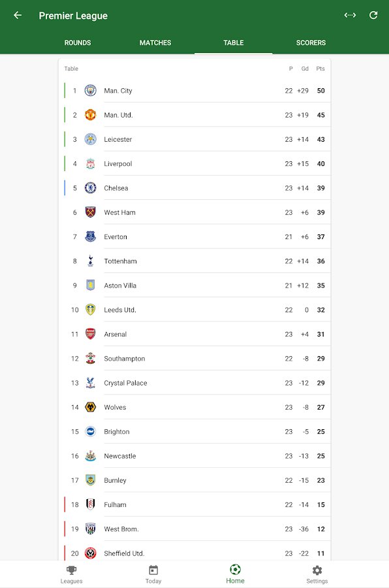Open the Leagues trophy icon

pos(71,570)
